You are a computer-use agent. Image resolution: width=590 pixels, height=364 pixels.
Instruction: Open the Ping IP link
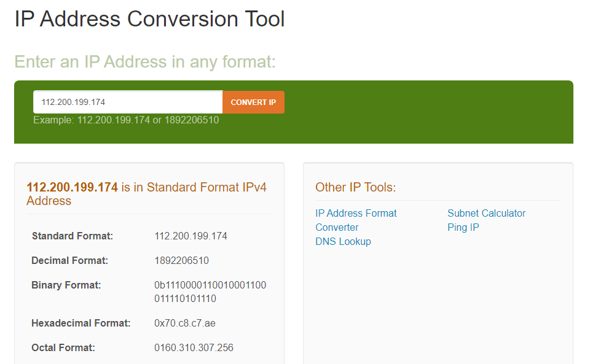463,227
